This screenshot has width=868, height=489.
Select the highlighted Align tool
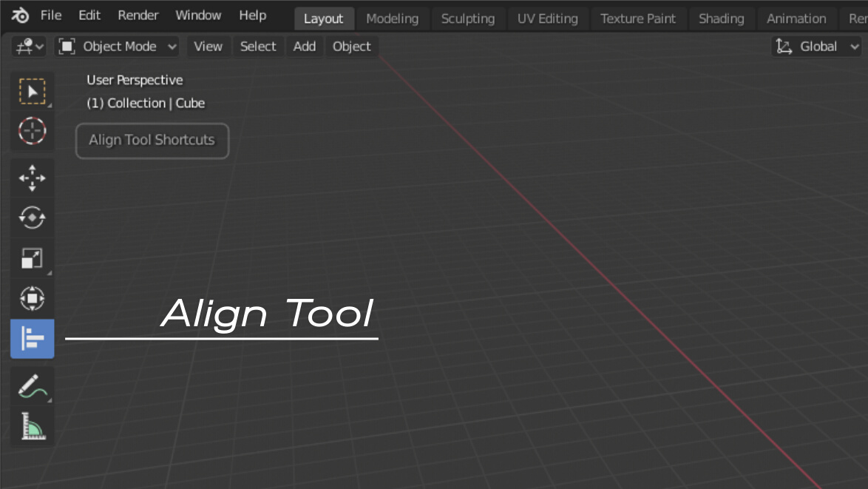(32, 339)
